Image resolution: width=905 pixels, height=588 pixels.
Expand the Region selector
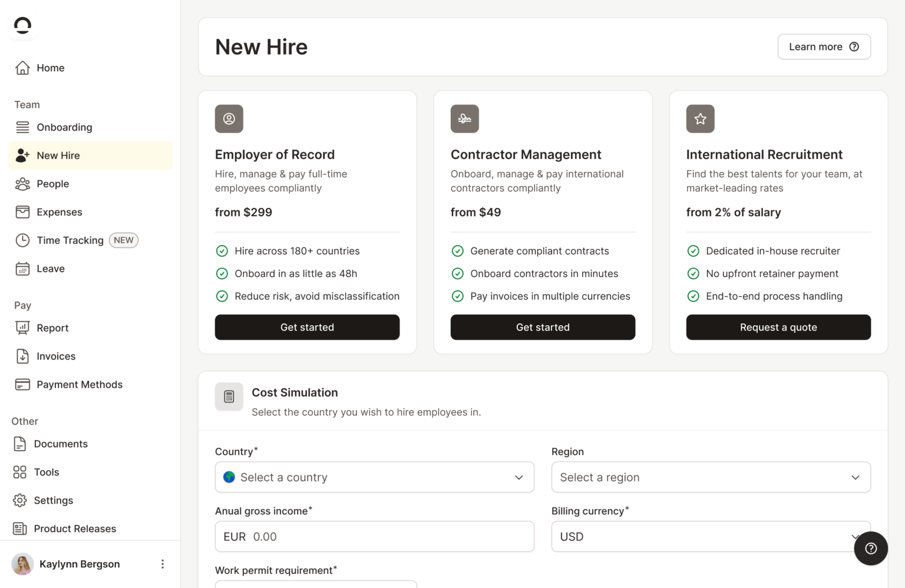[x=711, y=477]
